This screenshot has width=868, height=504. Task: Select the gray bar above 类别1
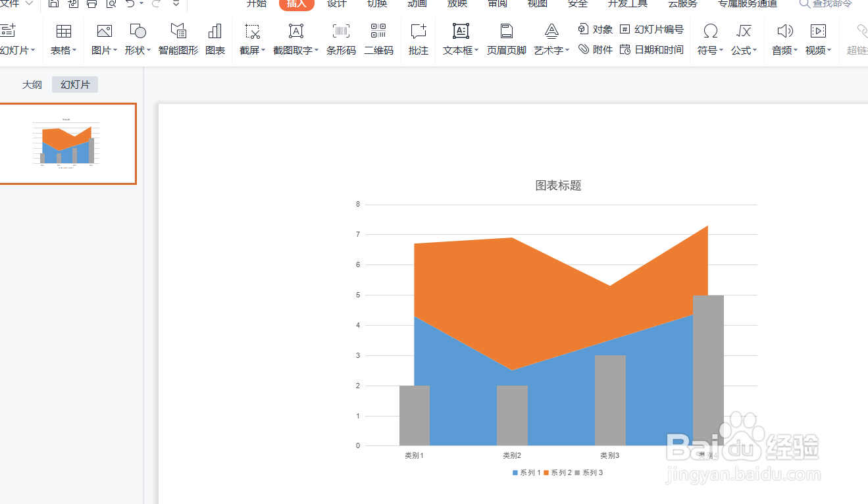[x=415, y=416]
